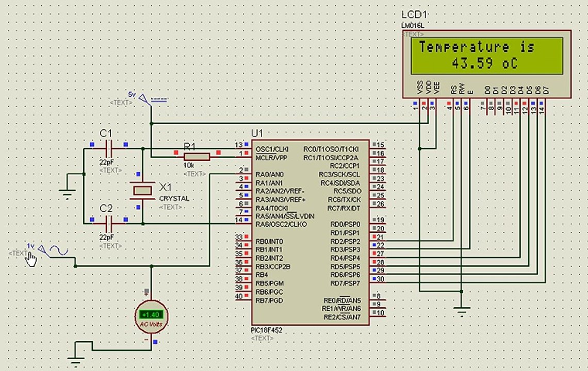Viewport: 588px width, 371px height.
Task: Click the RC6/TX/CK pin label
Action: pyautogui.click(x=344, y=200)
